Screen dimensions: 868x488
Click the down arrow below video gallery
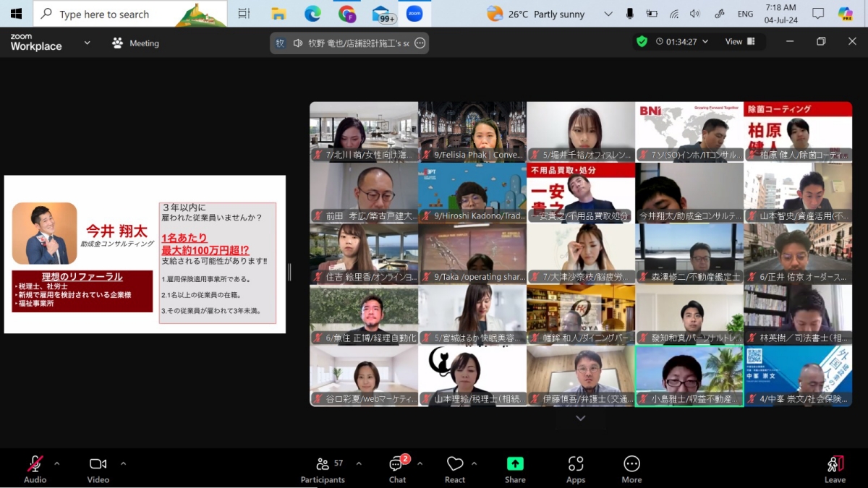point(580,419)
